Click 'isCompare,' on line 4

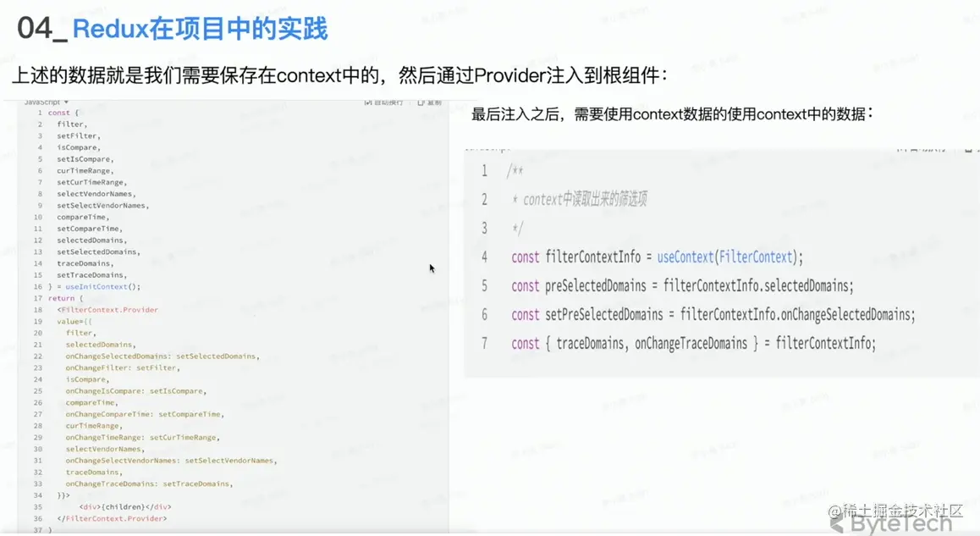[79, 147]
